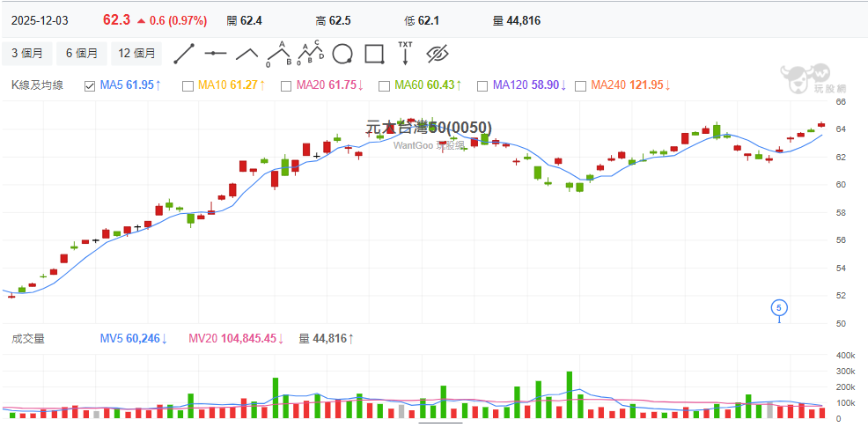Select the 0-A-B wave pattern tool
868x427 pixels.
coord(279,54)
